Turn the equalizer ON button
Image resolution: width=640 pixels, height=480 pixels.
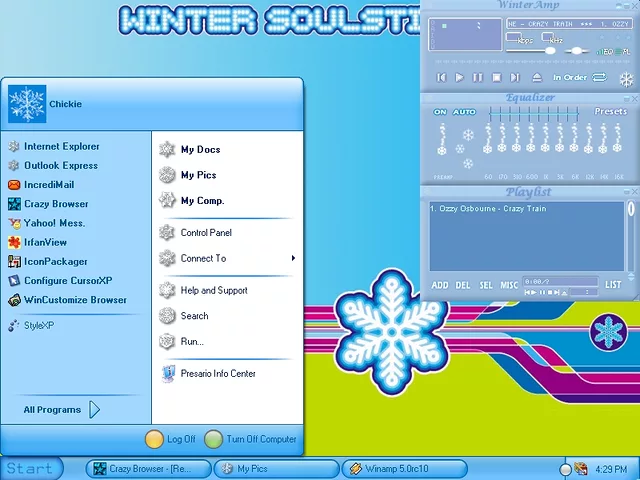(440, 112)
